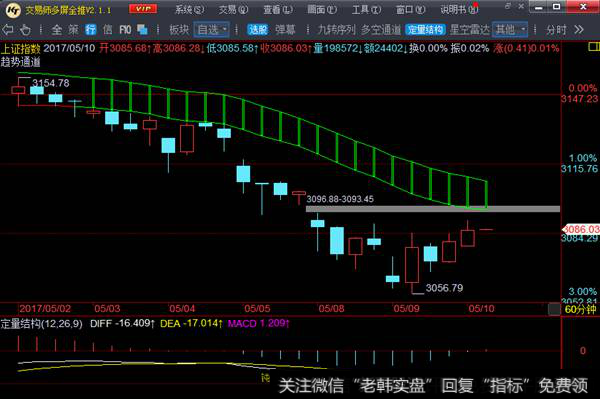Click the 3056.79 low price label
This screenshot has width=600, height=399.
pyautogui.click(x=444, y=288)
